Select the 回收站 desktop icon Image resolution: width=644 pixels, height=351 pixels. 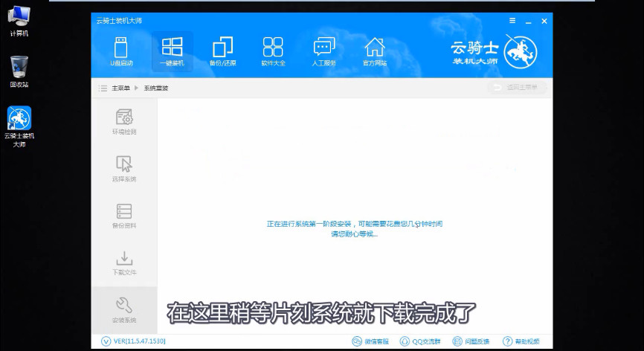pyautogui.click(x=19, y=72)
